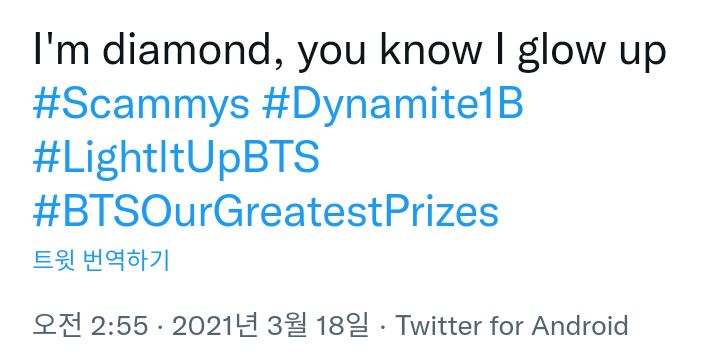Click the "1B" ending of #Dynamite1B
Viewport: 720px width, 360px height.
click(502, 105)
